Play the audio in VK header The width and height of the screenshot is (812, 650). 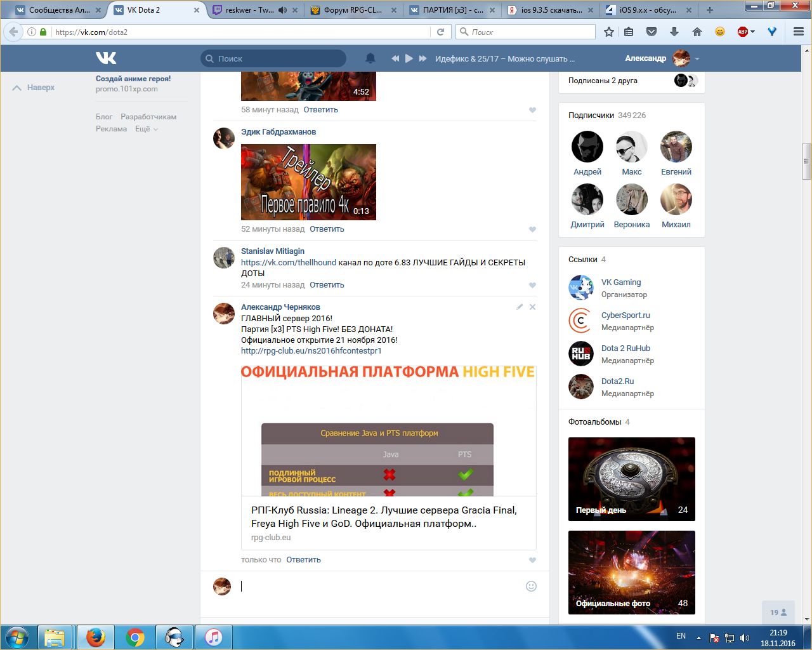(x=409, y=58)
